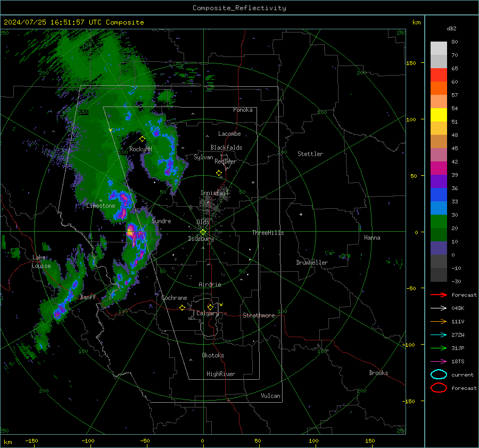This screenshot has height=448, width=479.
Task: Click the 2024/07/25 16:51:57 UTC timestamp
Action: [x=52, y=22]
